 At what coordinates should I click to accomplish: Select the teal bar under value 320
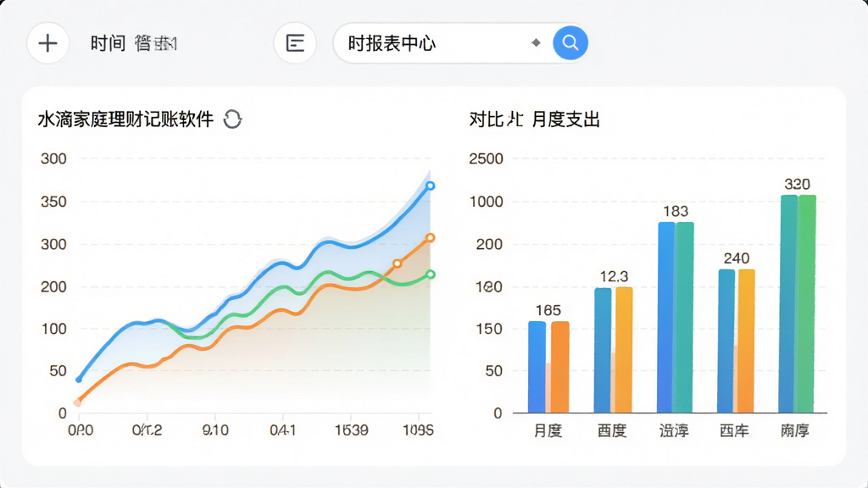[788, 304]
